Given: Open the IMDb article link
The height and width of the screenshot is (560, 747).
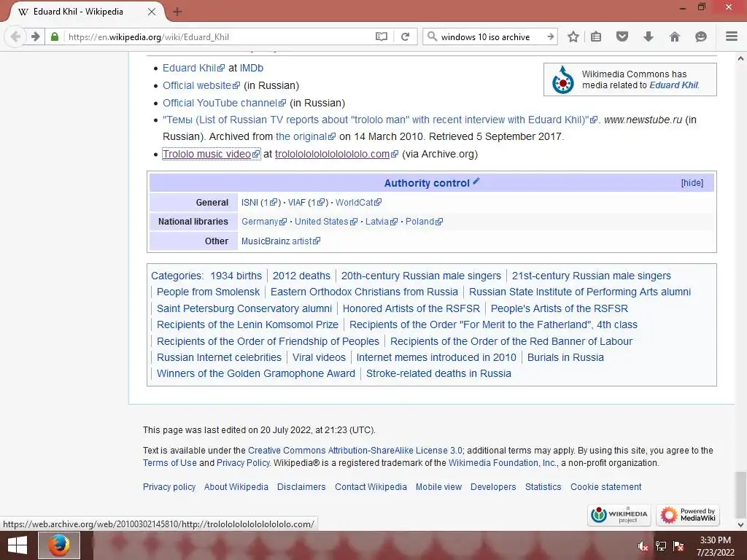Looking at the screenshot, I should tap(251, 68).
